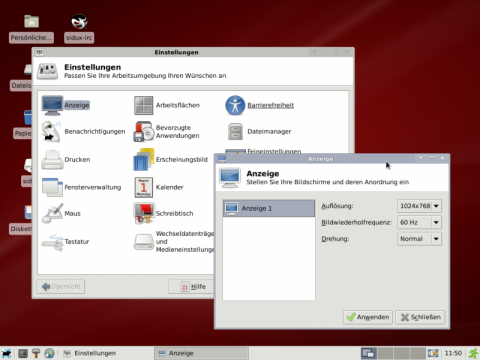480x360 pixels.
Task: Switch to the fourth workspace in pager
Action: point(417,353)
